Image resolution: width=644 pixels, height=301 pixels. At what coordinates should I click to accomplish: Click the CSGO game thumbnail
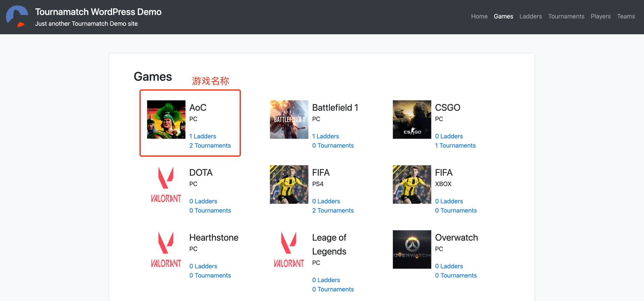tap(412, 120)
